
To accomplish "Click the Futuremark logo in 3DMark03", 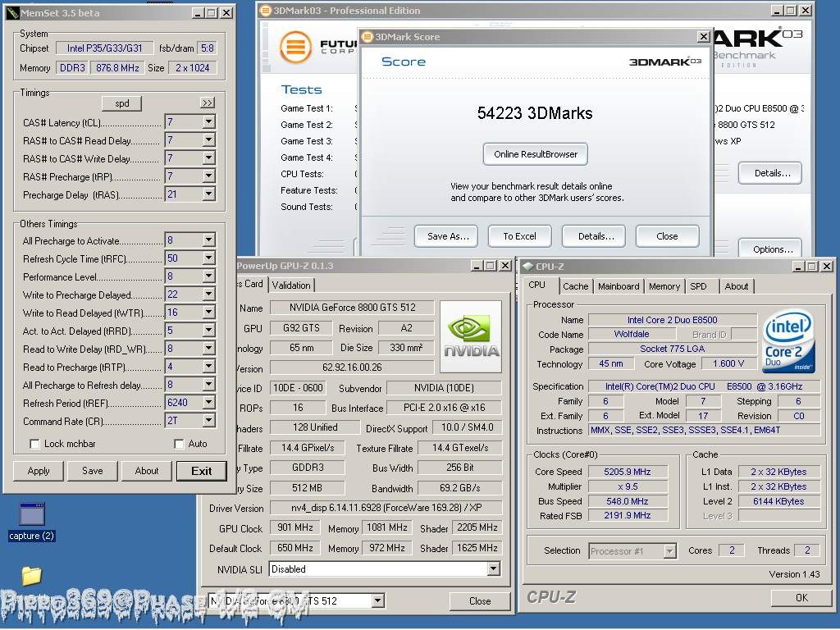I will [295, 47].
